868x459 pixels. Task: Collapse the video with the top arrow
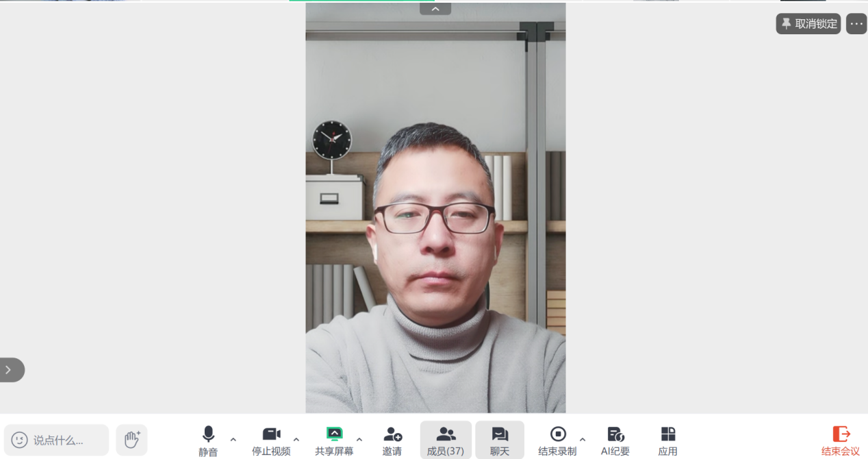point(435,8)
